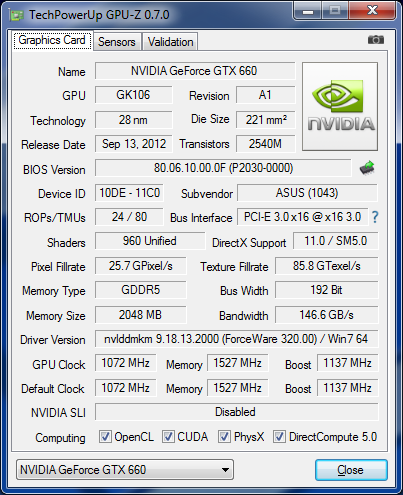
Task: Click the Bus Interface PCI-E 3.0 x16 field
Action: point(302,217)
